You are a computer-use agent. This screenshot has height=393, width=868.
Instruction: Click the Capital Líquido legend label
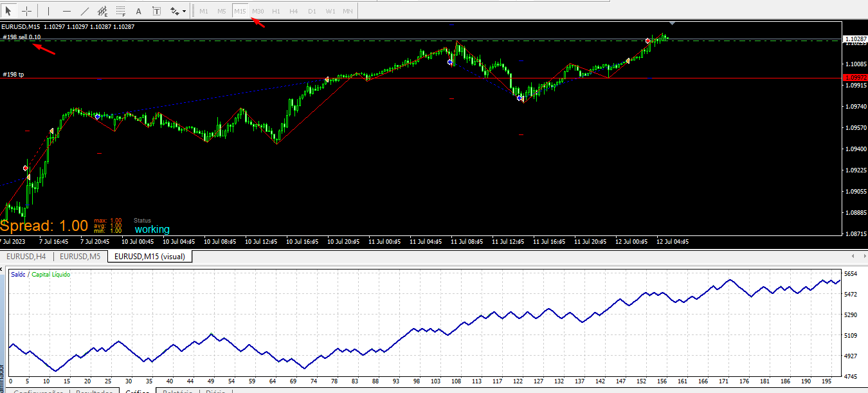(51, 275)
